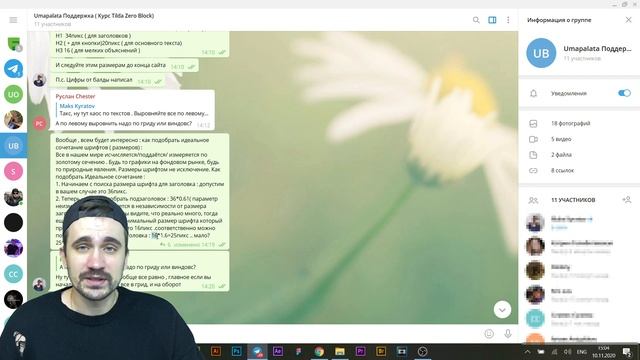Image resolution: width=640 pixels, height=360 pixels.
Task: Click the Руслан Chester sender name
Action: click(76, 96)
